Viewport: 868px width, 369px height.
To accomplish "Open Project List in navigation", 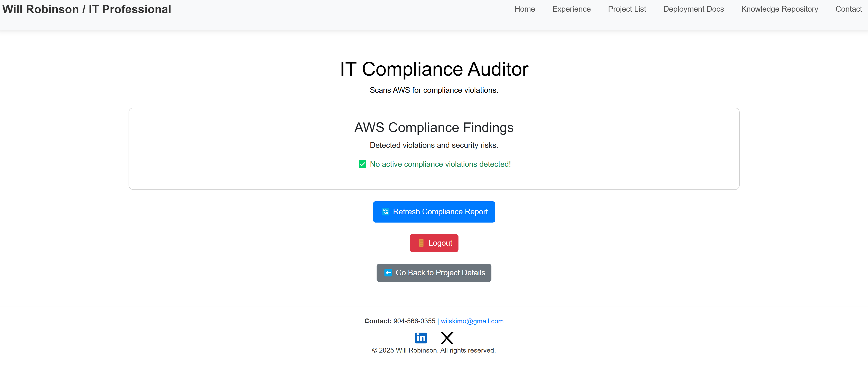I will (x=627, y=9).
